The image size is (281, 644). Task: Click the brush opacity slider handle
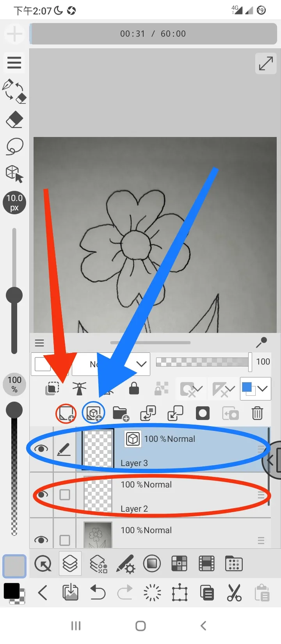14,410
